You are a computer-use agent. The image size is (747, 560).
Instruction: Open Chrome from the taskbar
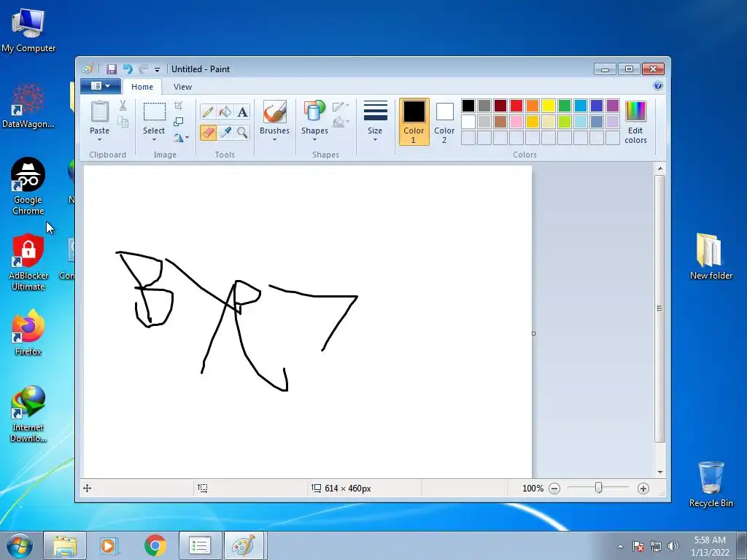coord(155,545)
